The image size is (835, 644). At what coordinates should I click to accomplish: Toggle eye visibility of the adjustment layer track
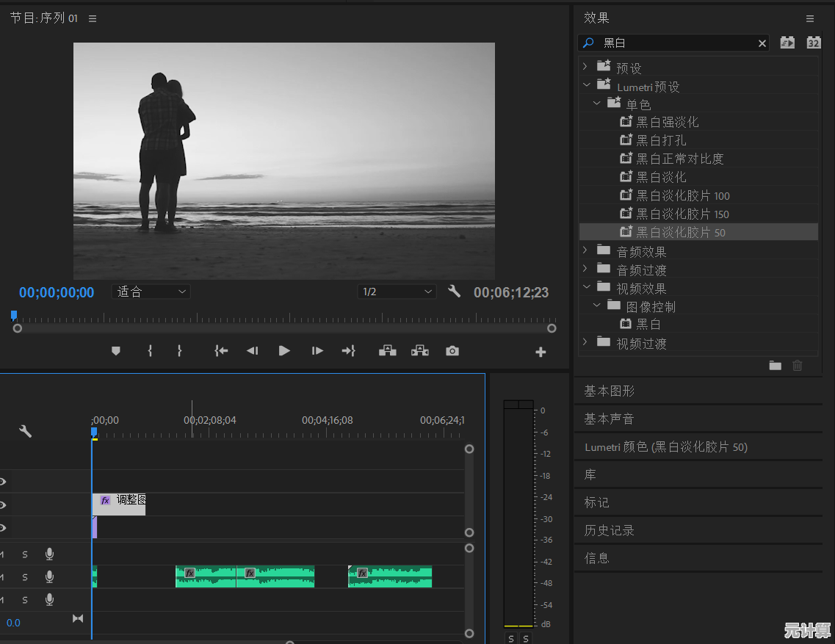point(3,504)
